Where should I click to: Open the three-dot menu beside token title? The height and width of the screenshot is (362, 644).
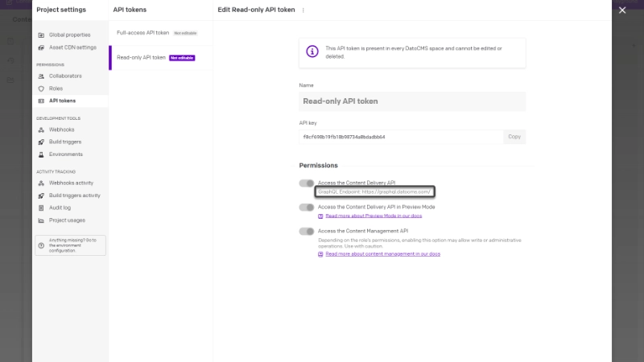pos(303,10)
